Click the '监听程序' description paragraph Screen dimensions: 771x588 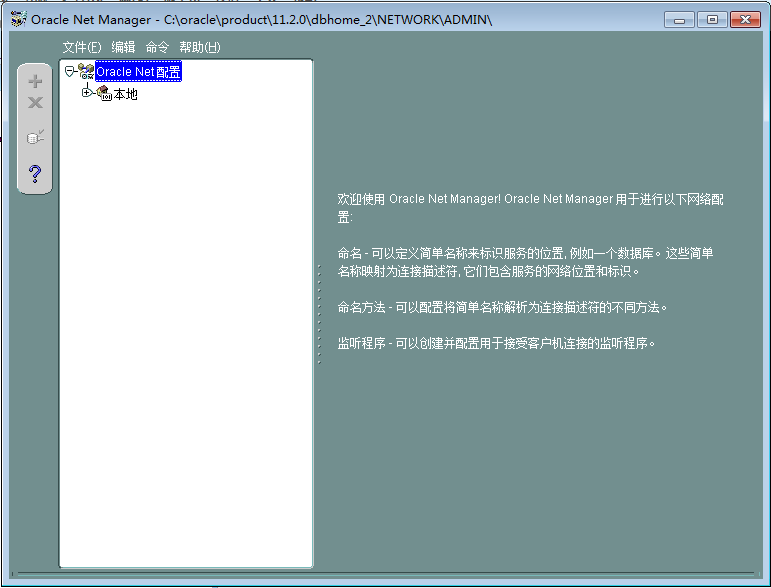[497, 343]
